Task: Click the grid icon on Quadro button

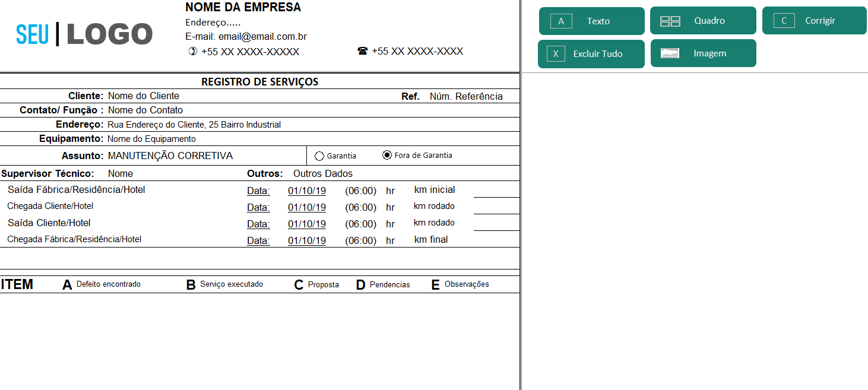Action: [670, 21]
